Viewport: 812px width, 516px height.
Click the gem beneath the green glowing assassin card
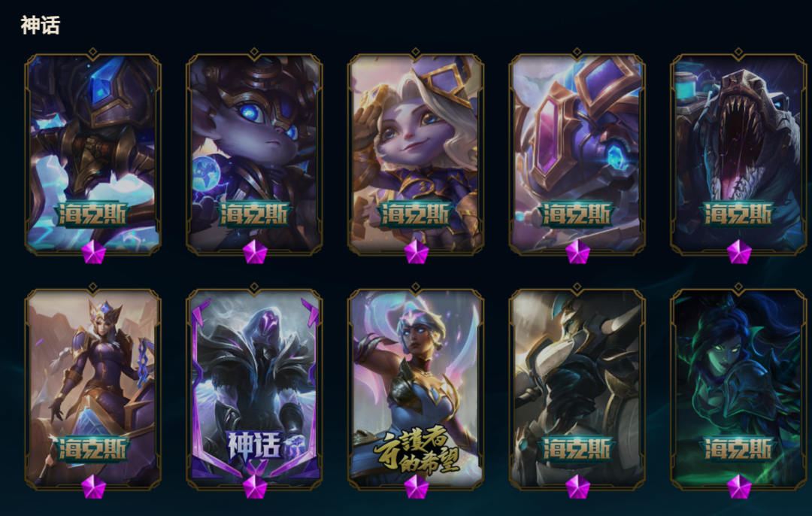tap(740, 487)
